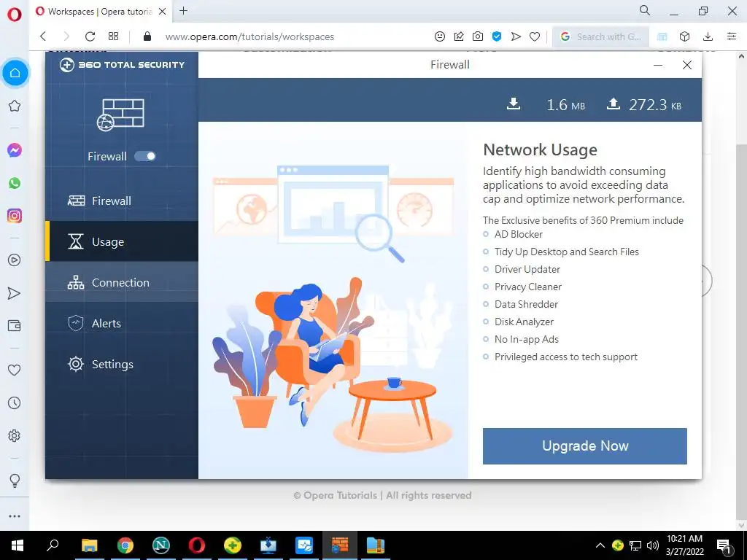Viewport: 747px width, 560px height.
Task: Open the Firewall app taskbar icon
Action: coord(340,545)
